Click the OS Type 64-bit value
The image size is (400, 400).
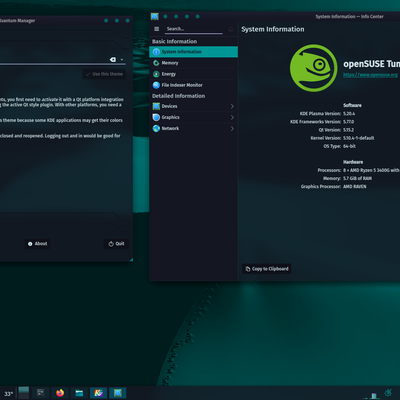coord(349,146)
